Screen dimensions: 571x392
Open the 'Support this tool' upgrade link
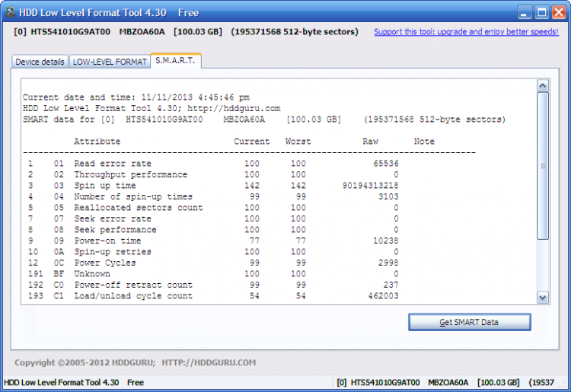(x=466, y=32)
